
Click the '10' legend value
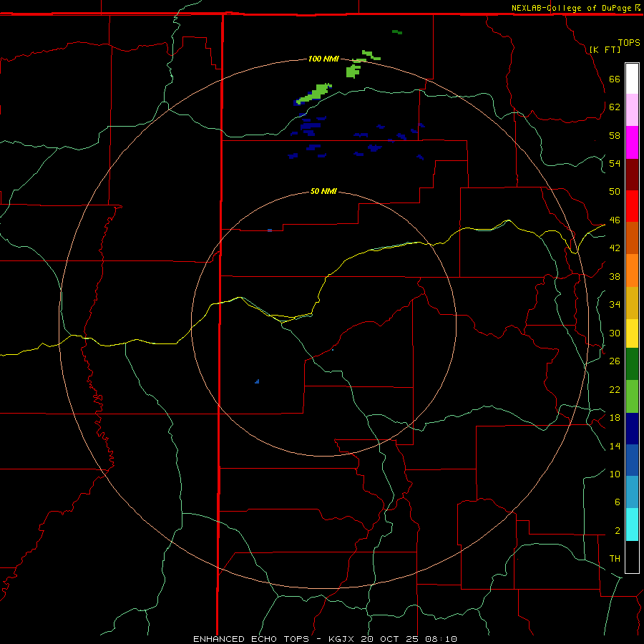615,474
